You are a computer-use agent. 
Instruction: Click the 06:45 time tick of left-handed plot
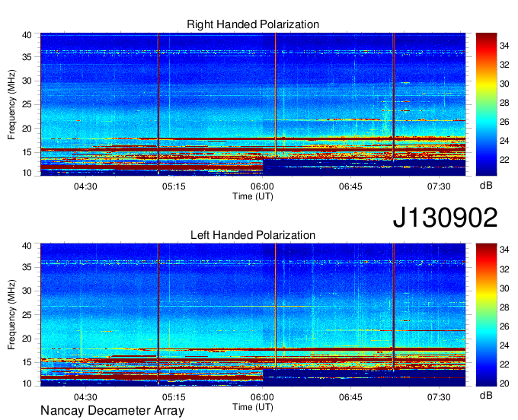pos(350,397)
